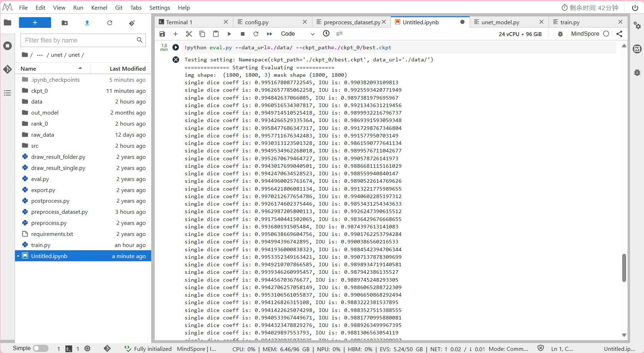This screenshot has width=644, height=353.
Task: Click the remaining time clock indicator
Action: coord(590,7)
